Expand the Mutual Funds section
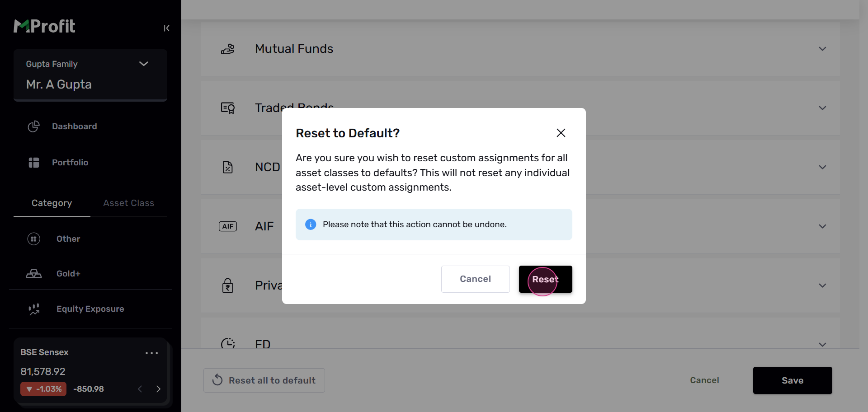 [x=822, y=49]
